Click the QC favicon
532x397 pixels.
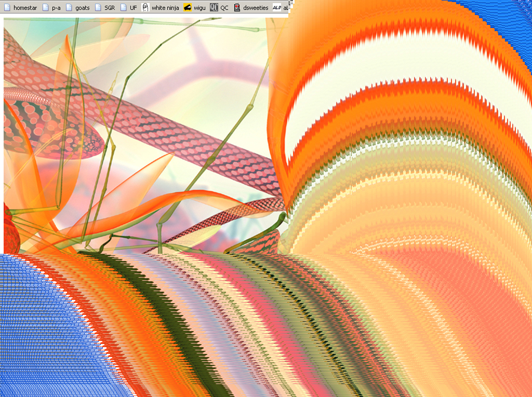(214, 8)
